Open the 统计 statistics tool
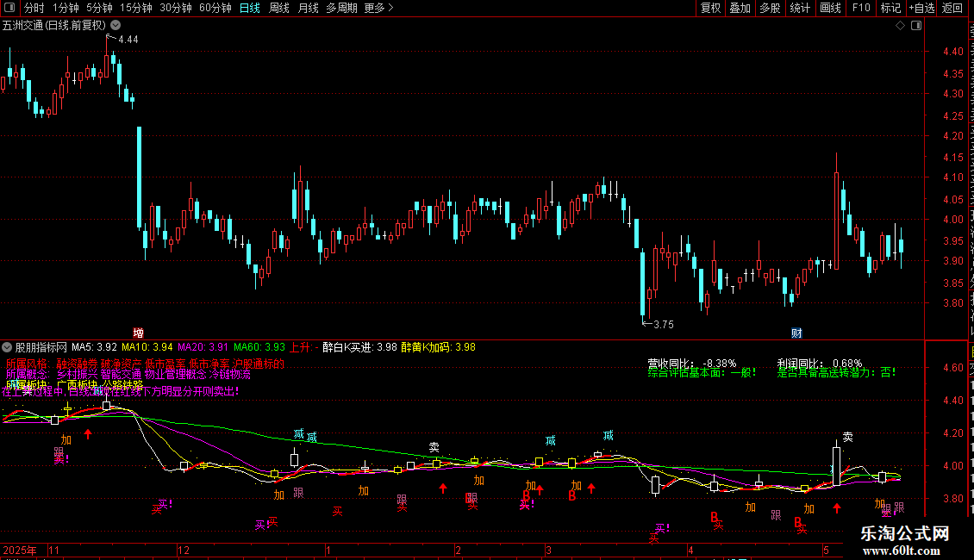The height and width of the screenshot is (560, 974). tap(799, 8)
